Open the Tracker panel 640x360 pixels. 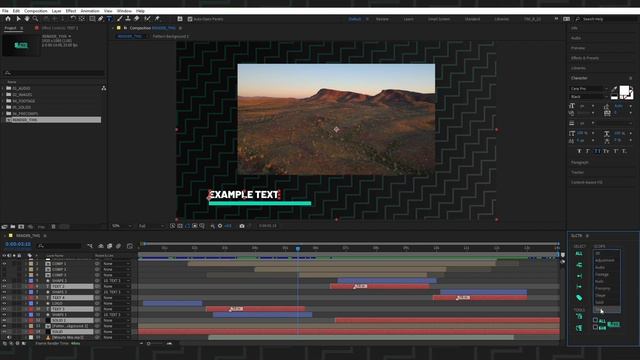pyautogui.click(x=578, y=172)
